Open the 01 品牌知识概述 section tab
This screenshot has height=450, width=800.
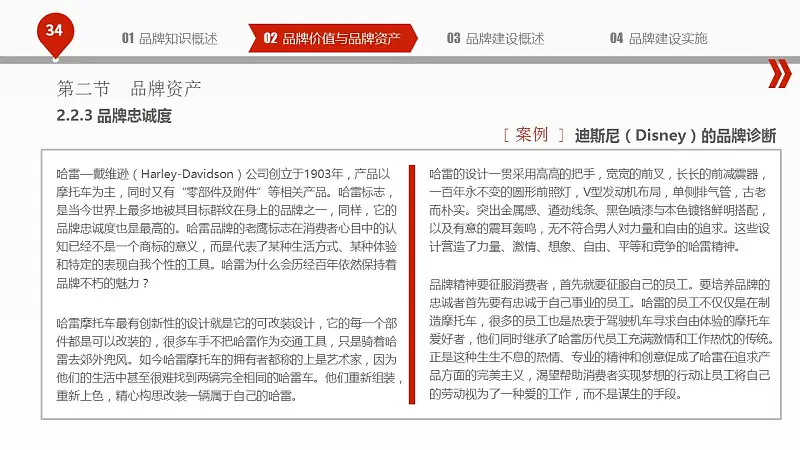click(x=169, y=38)
